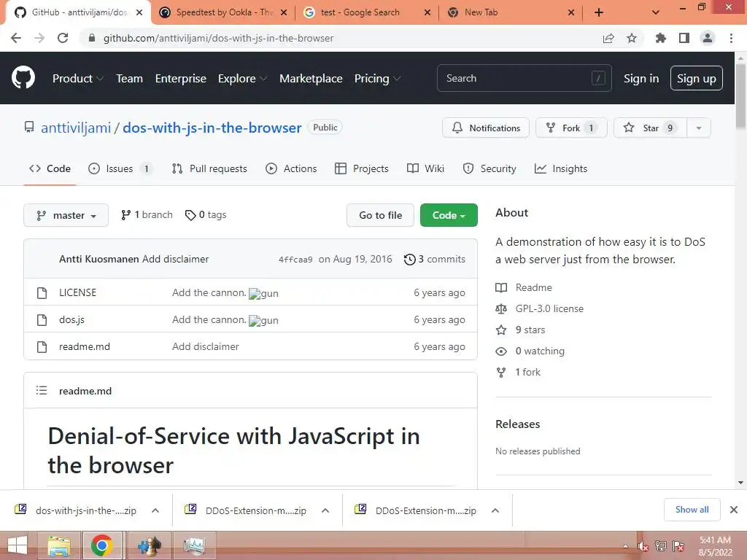Click the muted volume tray icon
The image size is (747, 560).
(x=643, y=546)
